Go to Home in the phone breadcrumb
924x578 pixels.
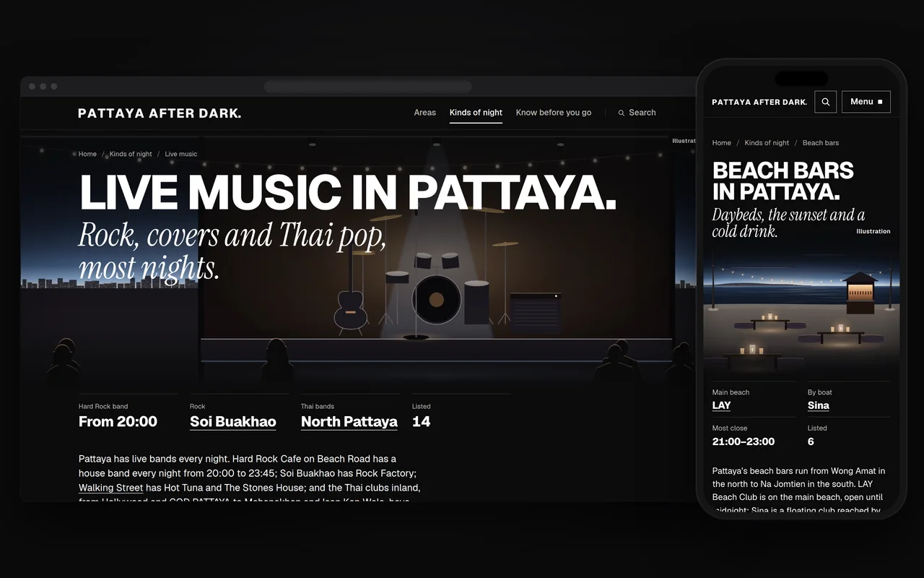(722, 143)
